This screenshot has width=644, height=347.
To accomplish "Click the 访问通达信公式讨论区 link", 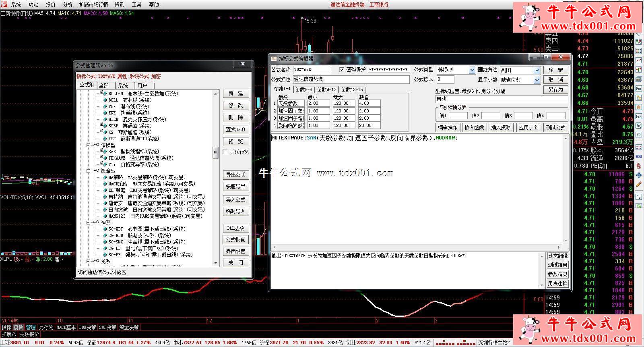I will pyautogui.click(x=102, y=272).
